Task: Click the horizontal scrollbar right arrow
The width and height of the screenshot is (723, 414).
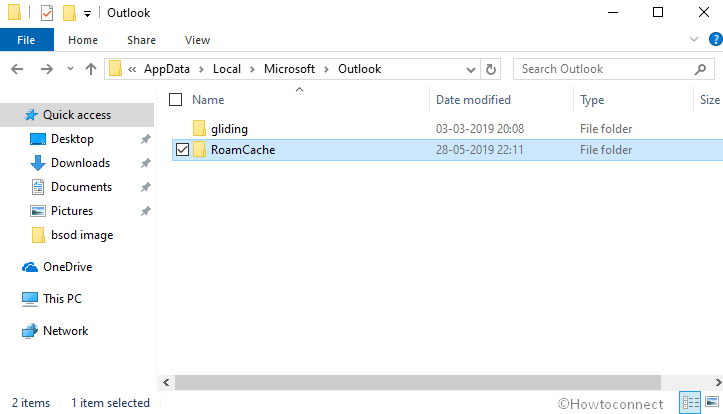Action: [x=717, y=382]
